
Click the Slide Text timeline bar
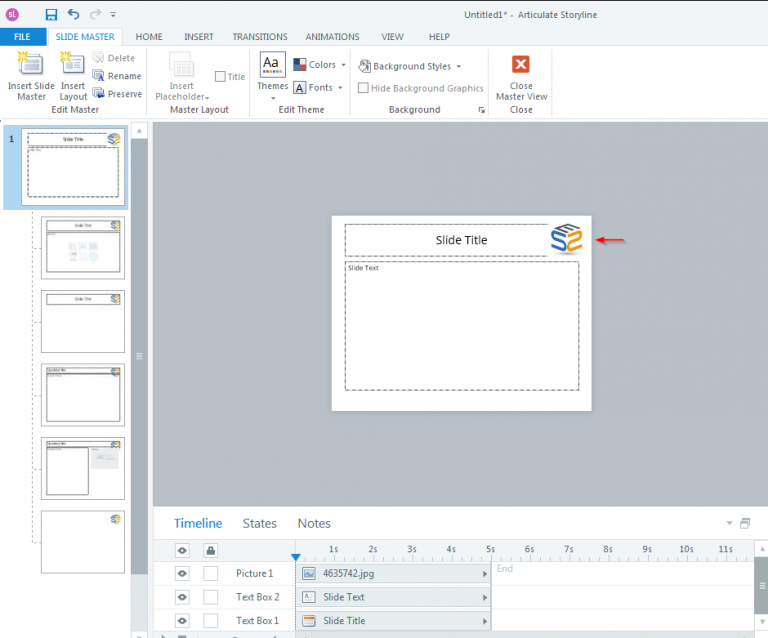(x=393, y=597)
